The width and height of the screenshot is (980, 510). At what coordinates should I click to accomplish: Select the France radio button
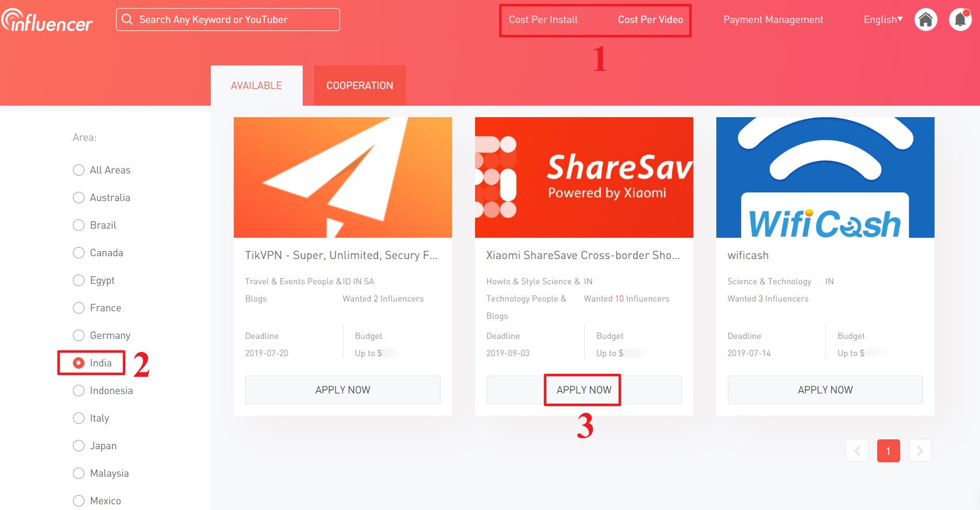tap(79, 308)
